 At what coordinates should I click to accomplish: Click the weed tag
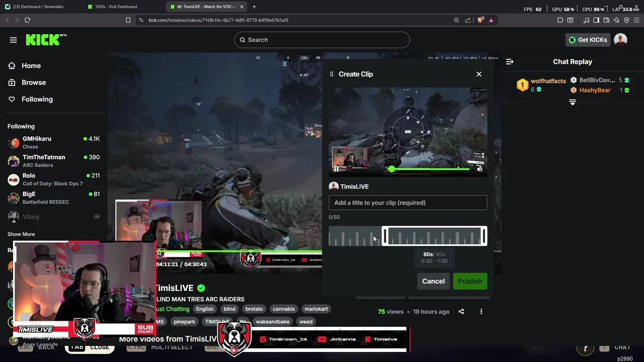[306, 322]
